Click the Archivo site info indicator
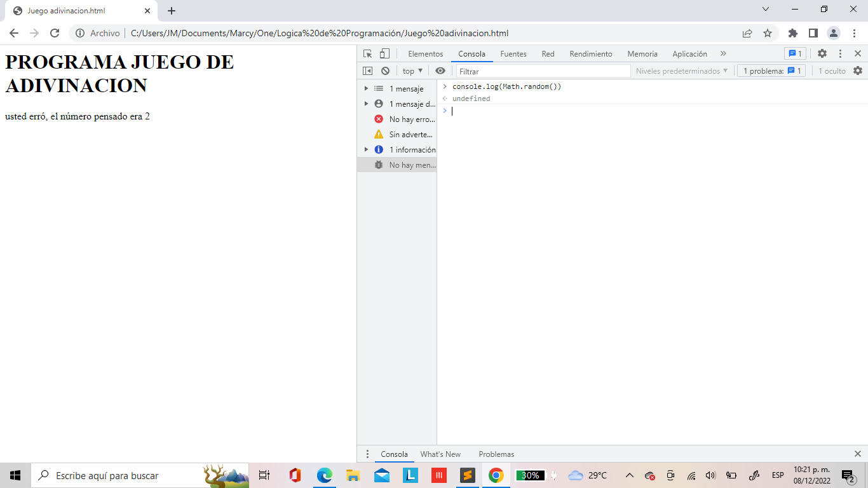The height and width of the screenshot is (488, 868). click(98, 33)
